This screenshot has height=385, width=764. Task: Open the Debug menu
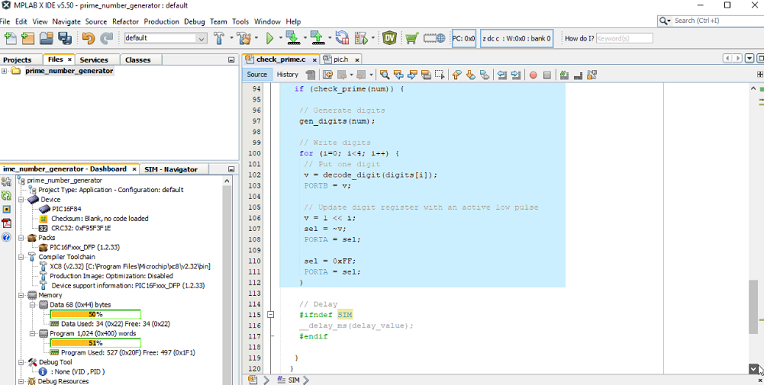point(194,21)
